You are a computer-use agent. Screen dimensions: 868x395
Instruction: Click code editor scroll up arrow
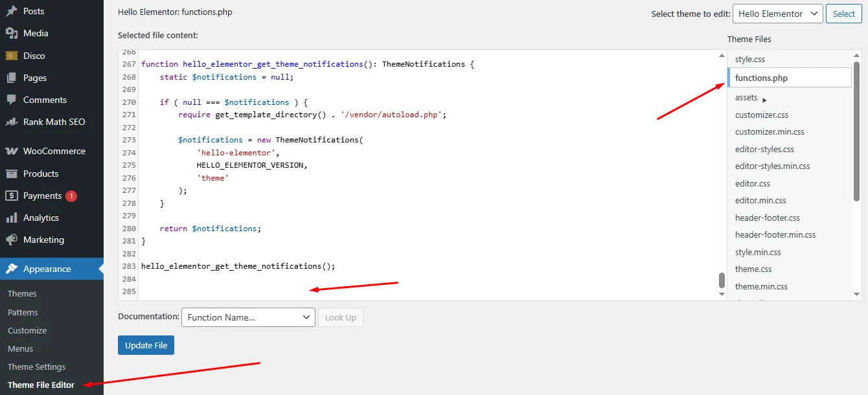(x=722, y=56)
